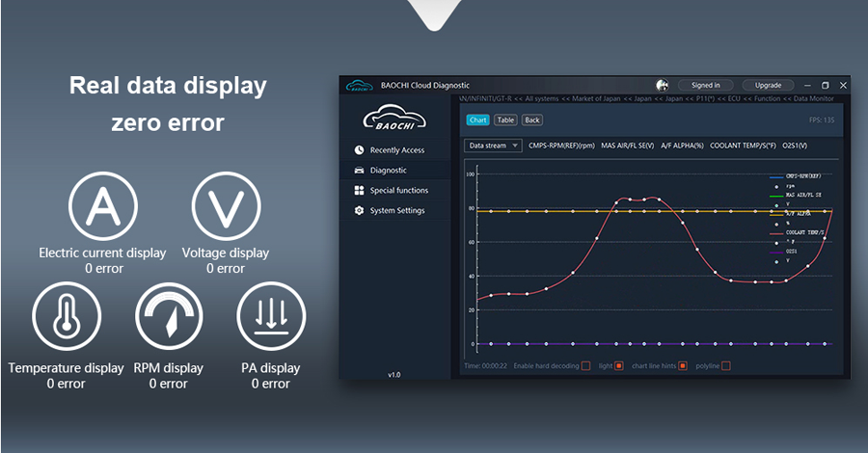Select COOLANT TEMP/S(°F) data stream label
Screen dimensions: 868x453
[743, 146]
